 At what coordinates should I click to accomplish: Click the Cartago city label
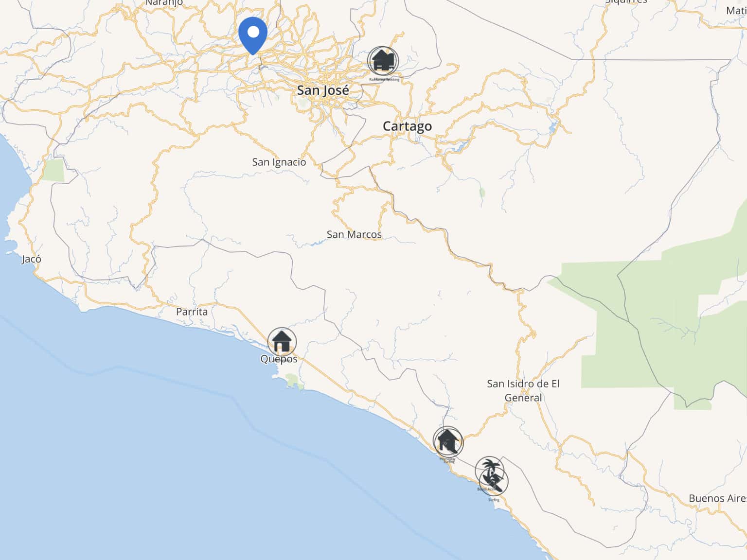coord(407,126)
